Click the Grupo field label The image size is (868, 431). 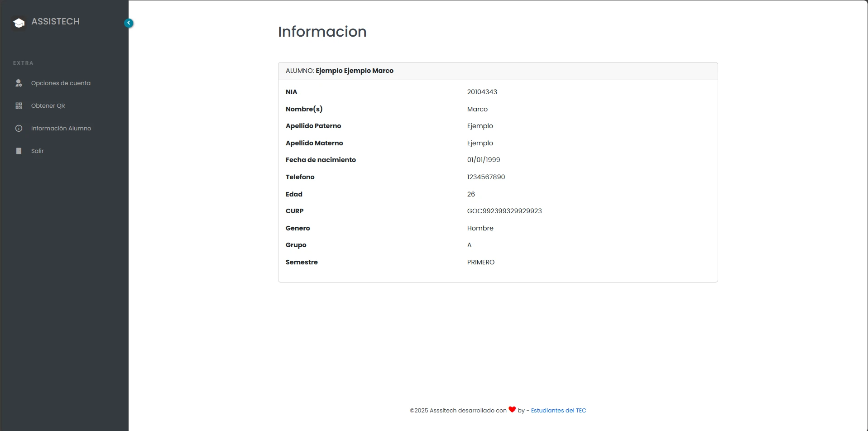pos(296,245)
